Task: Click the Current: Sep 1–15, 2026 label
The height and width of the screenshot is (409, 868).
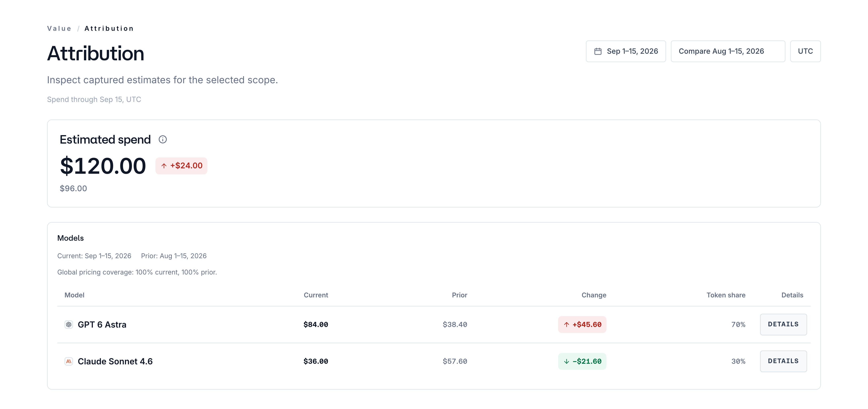Action: pos(94,256)
